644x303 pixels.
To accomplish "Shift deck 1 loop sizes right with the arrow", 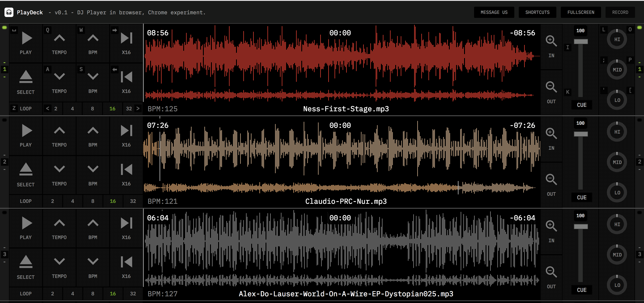I will 138,108.
